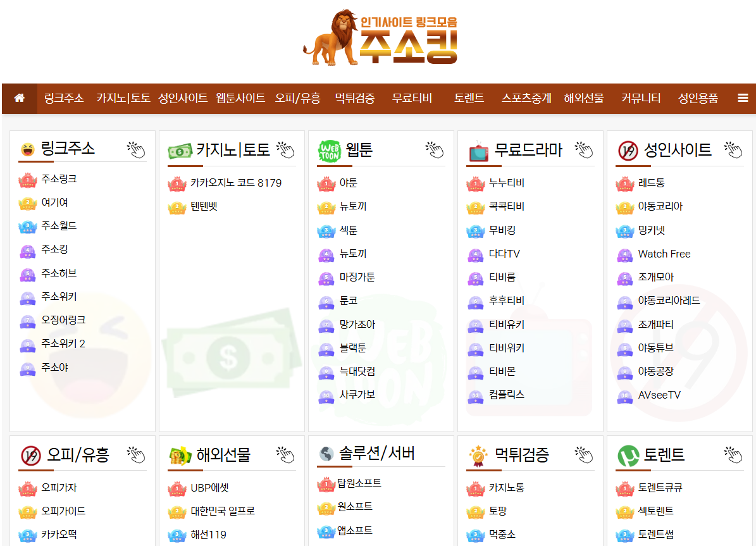Select 토렌트 in the navigation bar
The height and width of the screenshot is (546, 756).
tap(469, 99)
